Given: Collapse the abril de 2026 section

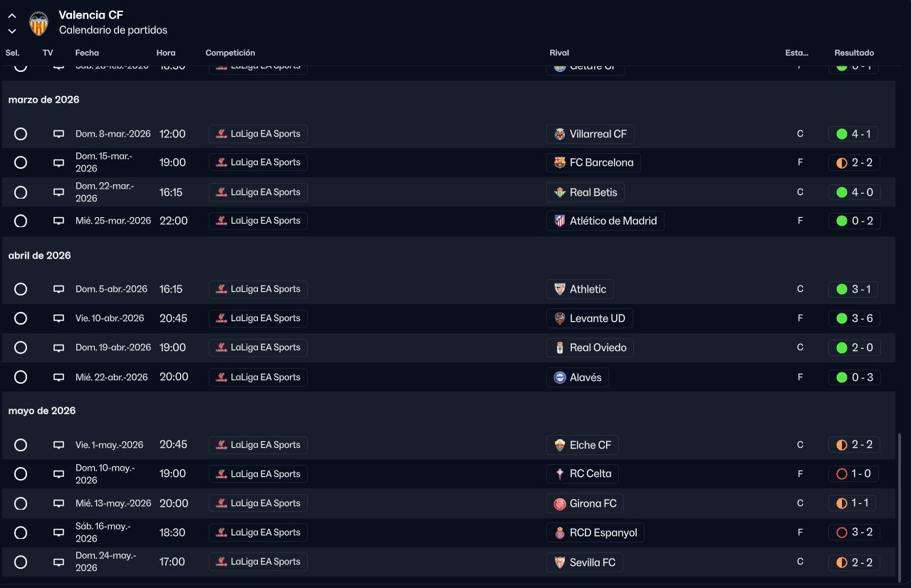Looking at the screenshot, I should [x=40, y=256].
